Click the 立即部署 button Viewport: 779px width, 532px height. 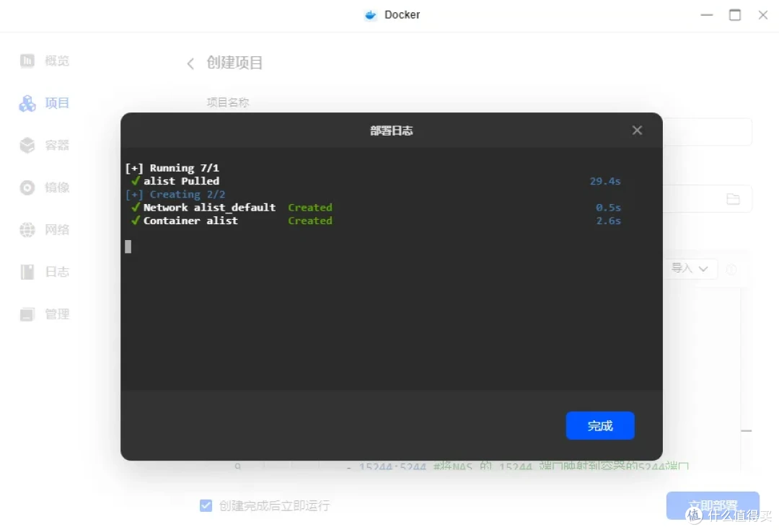[x=713, y=505]
